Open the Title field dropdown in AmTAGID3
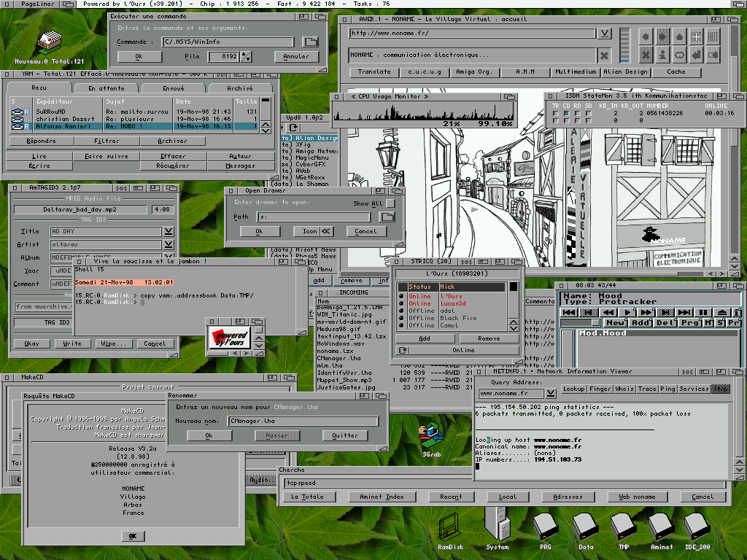747x560 pixels. 169,231
